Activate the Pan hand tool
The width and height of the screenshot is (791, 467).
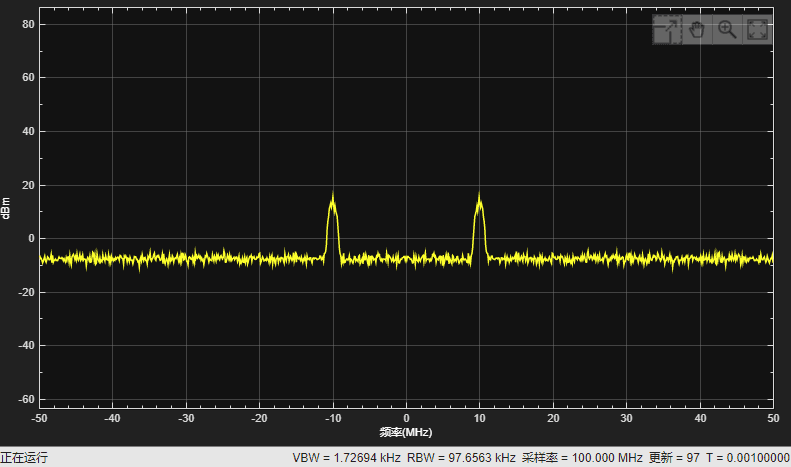tap(697, 30)
